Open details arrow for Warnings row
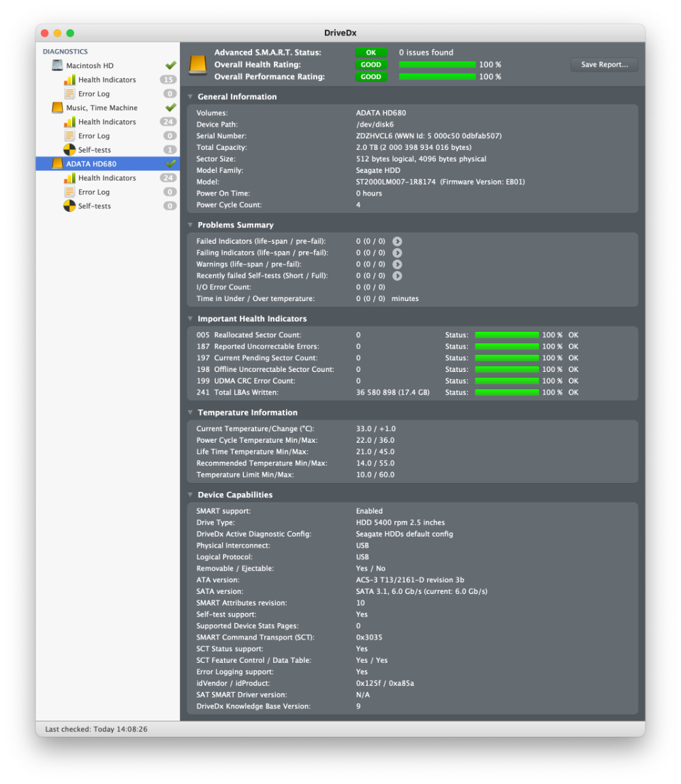The image size is (681, 784). tap(397, 264)
